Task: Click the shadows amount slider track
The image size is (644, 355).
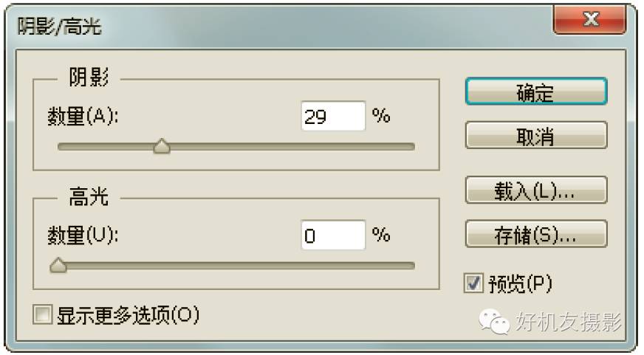Action: [236, 147]
